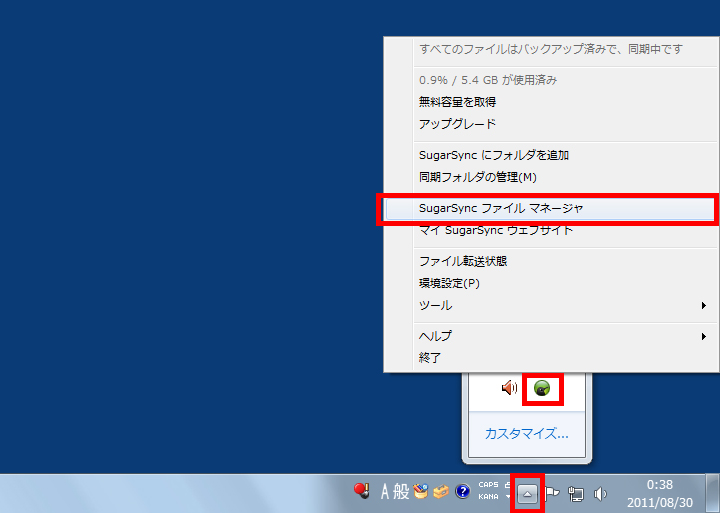This screenshot has width=720, height=513.
Task: Select 無料容量を取得 menu item
Action: pos(551,102)
